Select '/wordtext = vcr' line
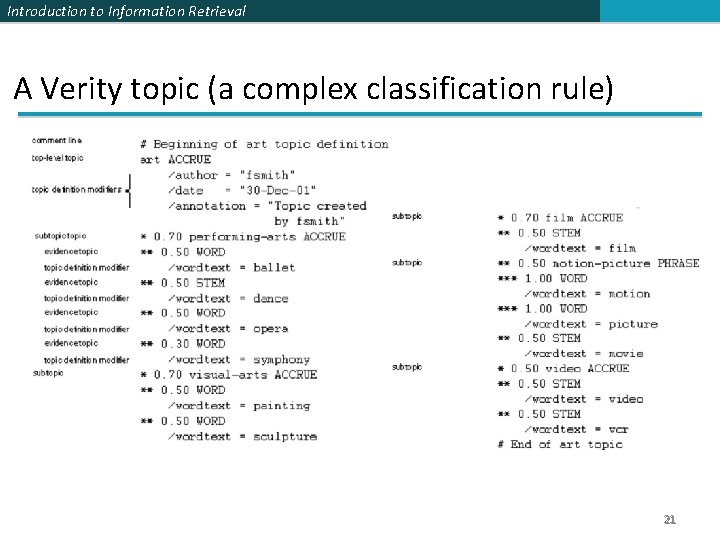 [577, 429]
